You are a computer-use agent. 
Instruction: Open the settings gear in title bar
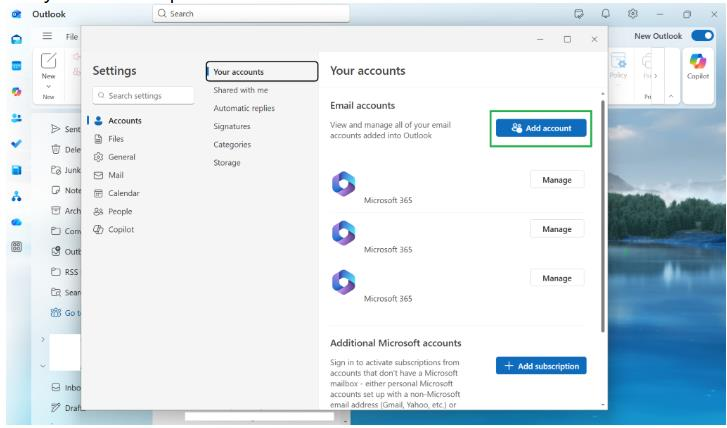[x=633, y=14]
